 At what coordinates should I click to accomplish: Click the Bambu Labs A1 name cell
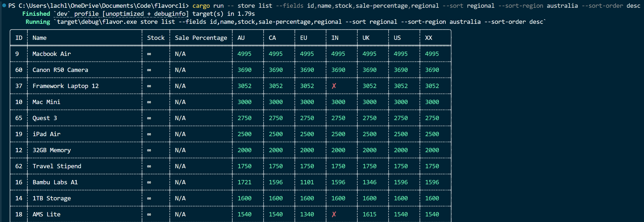coord(55,182)
